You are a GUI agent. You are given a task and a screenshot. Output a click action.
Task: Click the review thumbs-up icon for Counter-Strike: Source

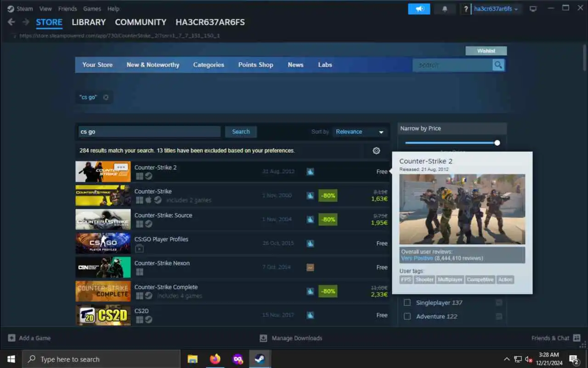point(310,219)
